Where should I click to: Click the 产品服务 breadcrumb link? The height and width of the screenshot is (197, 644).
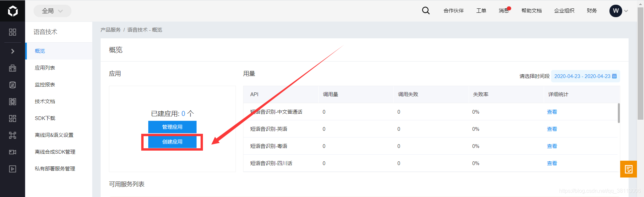click(110, 30)
